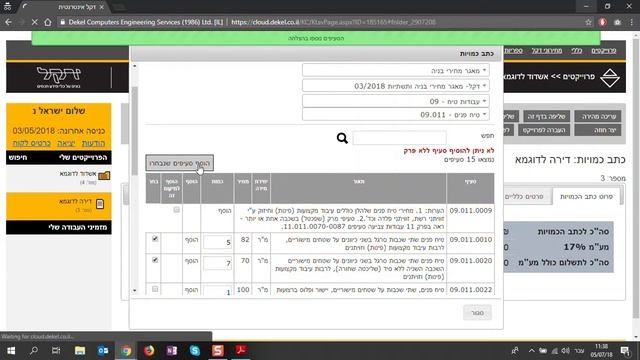Switch to the פרטים כלליים tab
This screenshot has height=360, width=640.
pos(524,196)
